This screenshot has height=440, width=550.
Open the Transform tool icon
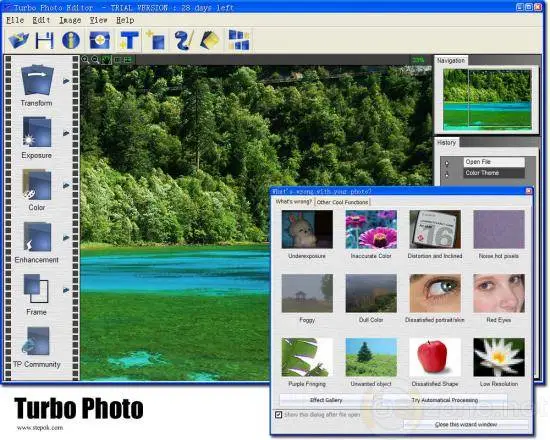[x=37, y=80]
